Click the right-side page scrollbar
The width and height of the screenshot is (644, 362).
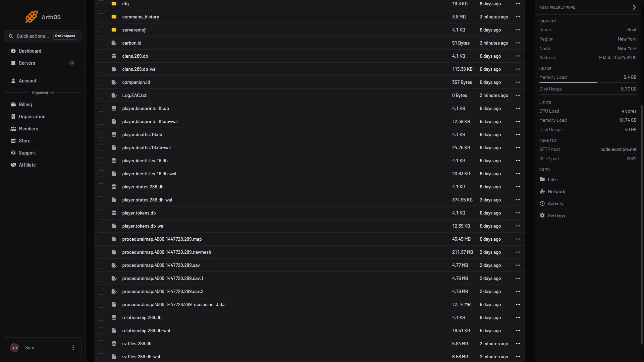pyautogui.click(x=642, y=225)
